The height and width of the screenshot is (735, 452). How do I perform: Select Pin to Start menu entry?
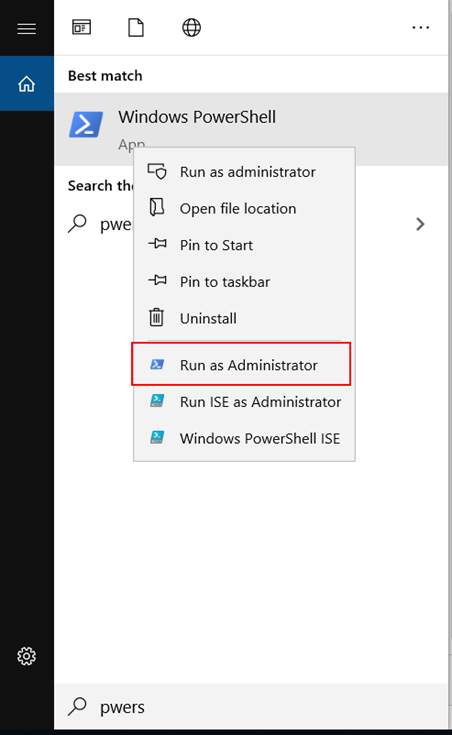coord(244,245)
